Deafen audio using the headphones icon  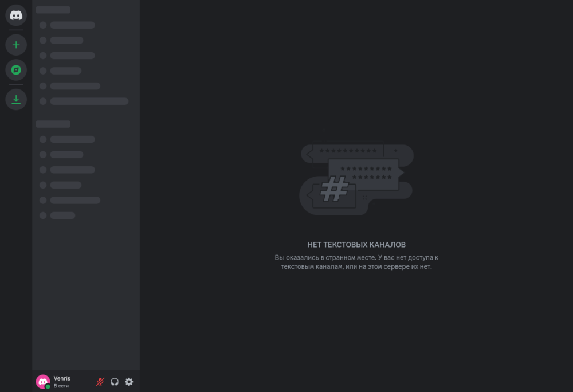point(115,381)
